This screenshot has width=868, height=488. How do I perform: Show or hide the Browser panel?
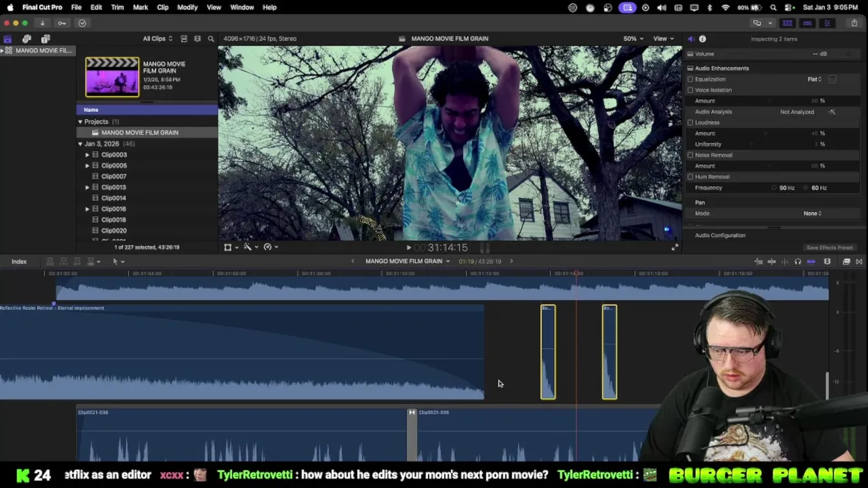787,23
